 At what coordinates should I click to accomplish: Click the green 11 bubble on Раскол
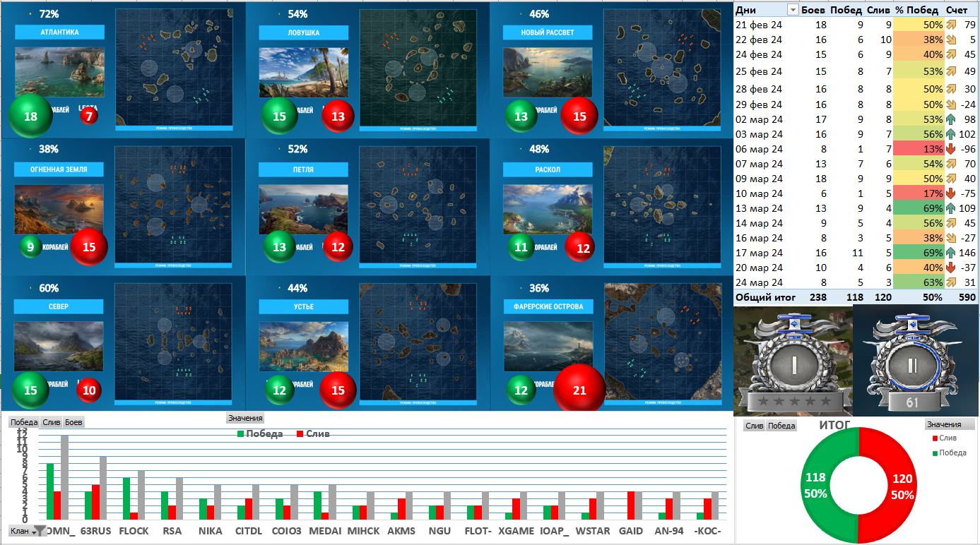pyautogui.click(x=521, y=248)
